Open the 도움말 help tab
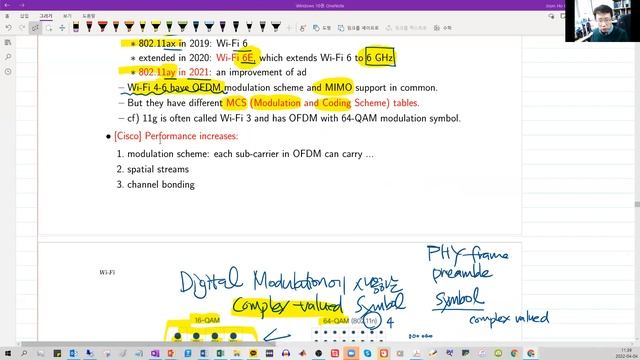 coord(89,16)
